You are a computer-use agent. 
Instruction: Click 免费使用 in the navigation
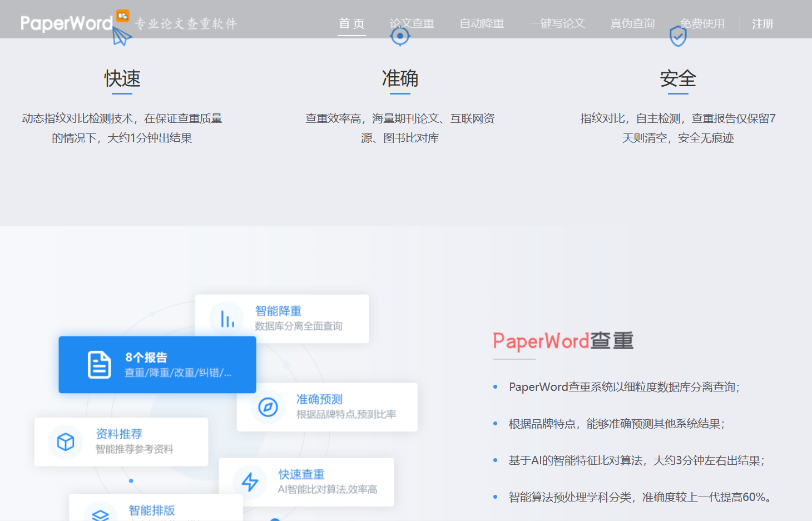pos(702,24)
